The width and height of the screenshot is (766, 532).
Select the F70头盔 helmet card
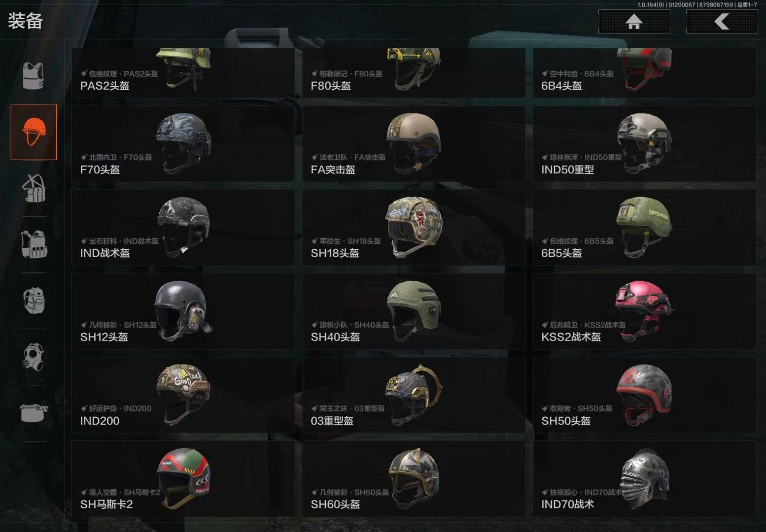click(x=183, y=144)
